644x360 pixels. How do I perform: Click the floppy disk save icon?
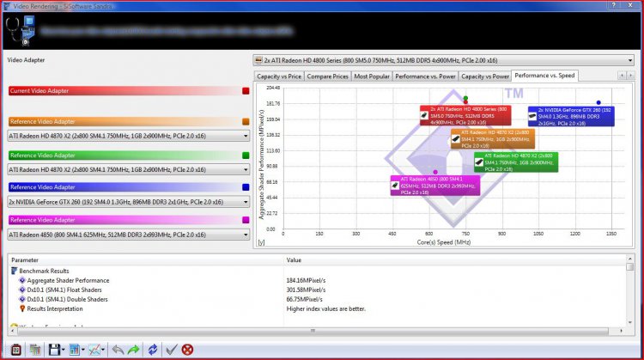(x=54, y=350)
